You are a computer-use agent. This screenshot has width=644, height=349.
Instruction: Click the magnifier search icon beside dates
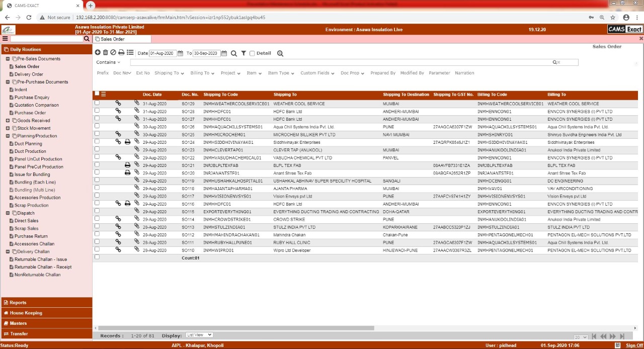click(234, 53)
